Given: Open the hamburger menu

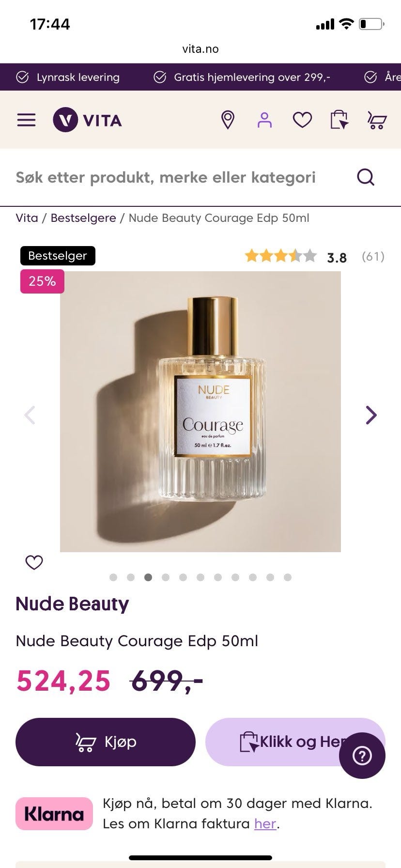Looking at the screenshot, I should pyautogui.click(x=27, y=120).
